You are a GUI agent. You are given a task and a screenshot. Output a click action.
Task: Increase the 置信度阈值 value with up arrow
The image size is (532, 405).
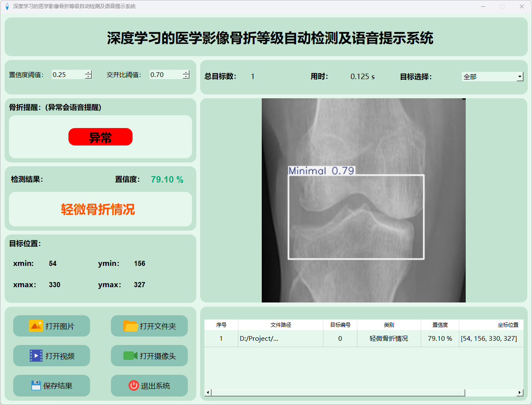tap(88, 72)
